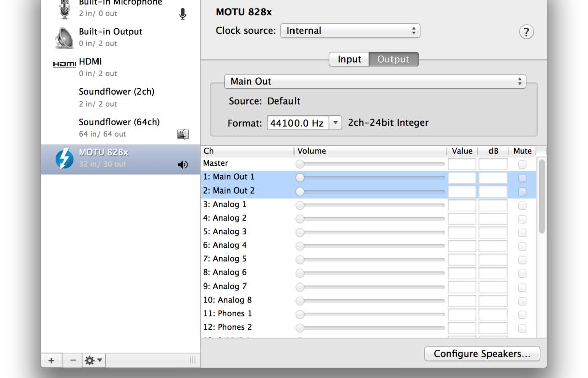
Task: Select row 9: Analog 7
Action: tap(368, 287)
